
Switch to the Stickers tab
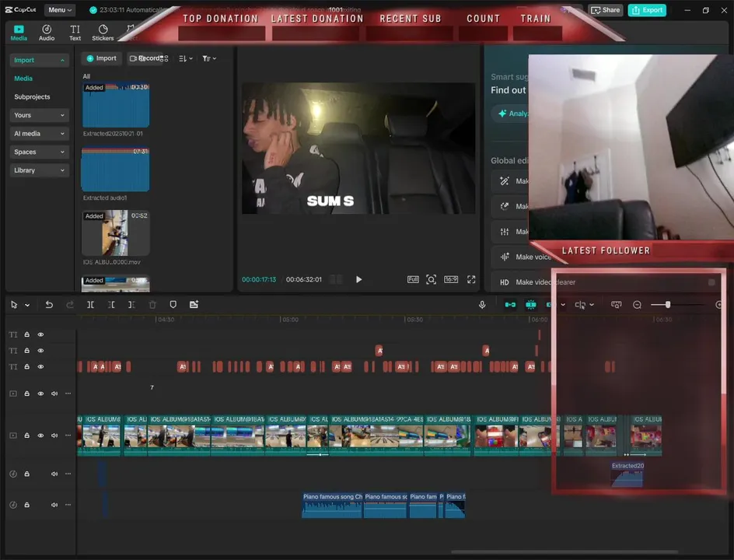[103, 33]
